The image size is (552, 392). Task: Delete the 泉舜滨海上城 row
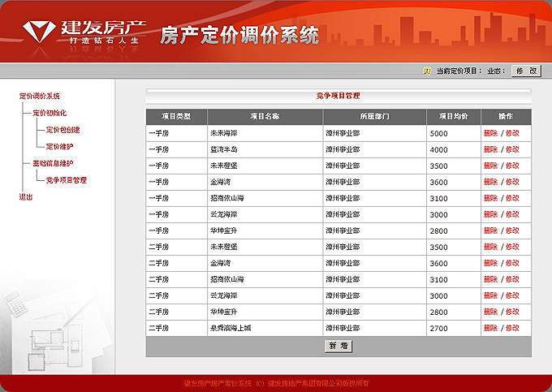click(x=490, y=328)
